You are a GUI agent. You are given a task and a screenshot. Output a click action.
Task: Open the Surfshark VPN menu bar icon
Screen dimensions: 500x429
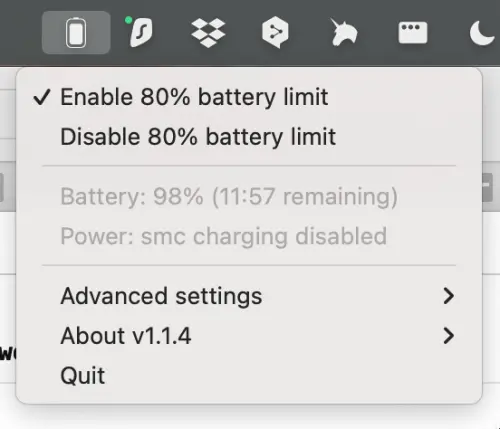point(141,32)
